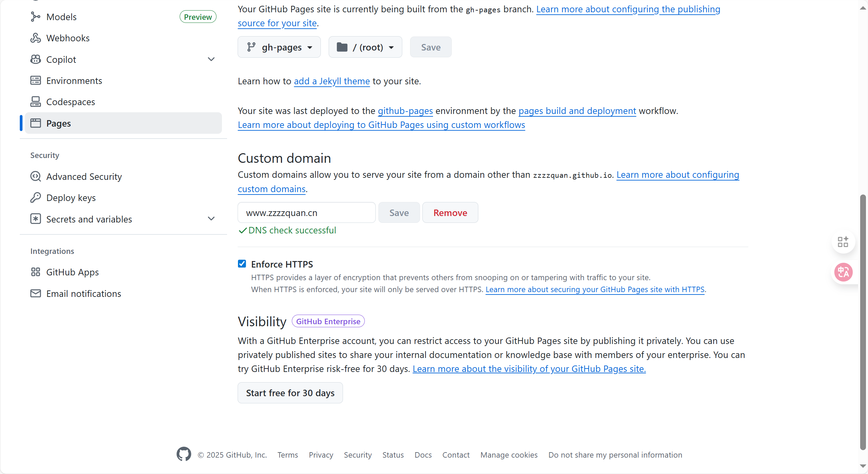Select the Pages settings menu item
868x474 pixels.
click(x=123, y=123)
